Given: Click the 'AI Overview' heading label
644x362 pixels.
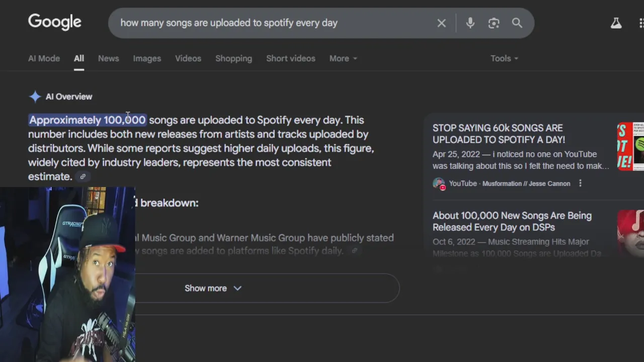Looking at the screenshot, I should 69,97.
